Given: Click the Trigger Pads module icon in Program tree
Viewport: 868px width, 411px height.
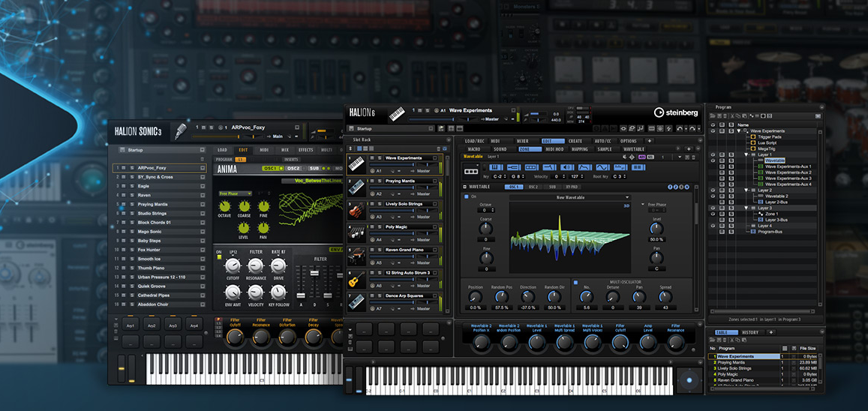Looking at the screenshot, I should click(x=753, y=136).
